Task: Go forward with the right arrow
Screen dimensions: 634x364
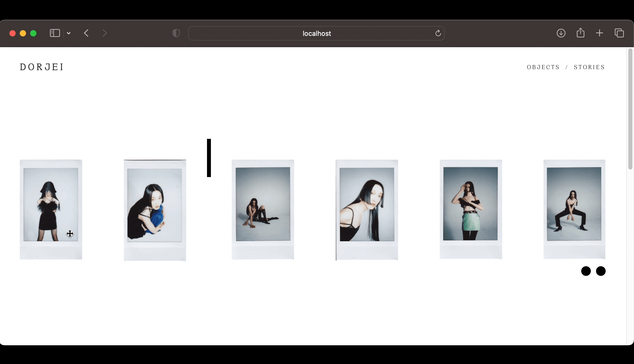Action: point(105,33)
